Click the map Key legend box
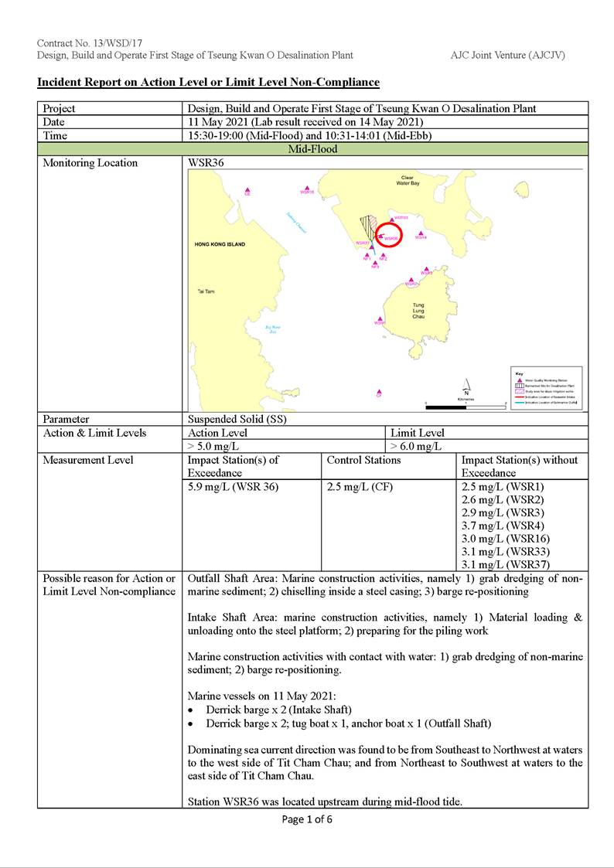This screenshot has height=868, width=614. pyautogui.click(x=547, y=388)
